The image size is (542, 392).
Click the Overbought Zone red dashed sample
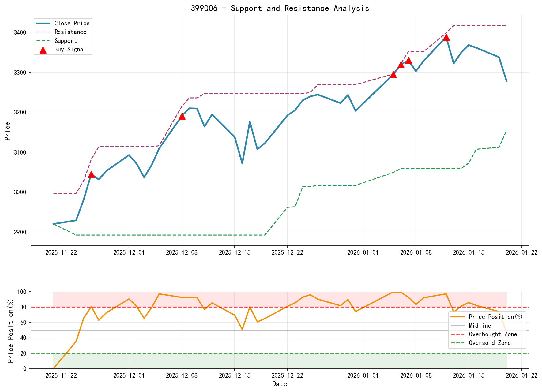click(458, 334)
